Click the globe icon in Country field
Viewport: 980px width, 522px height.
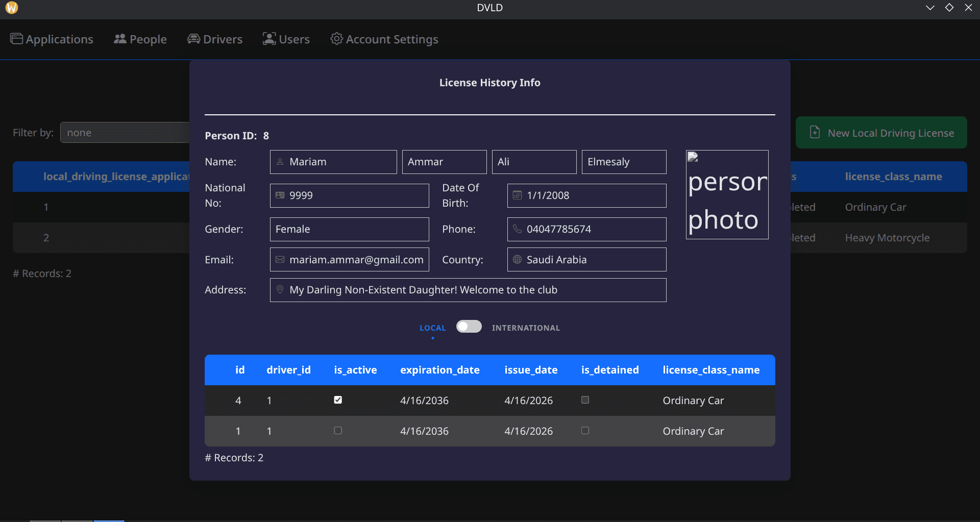point(517,260)
